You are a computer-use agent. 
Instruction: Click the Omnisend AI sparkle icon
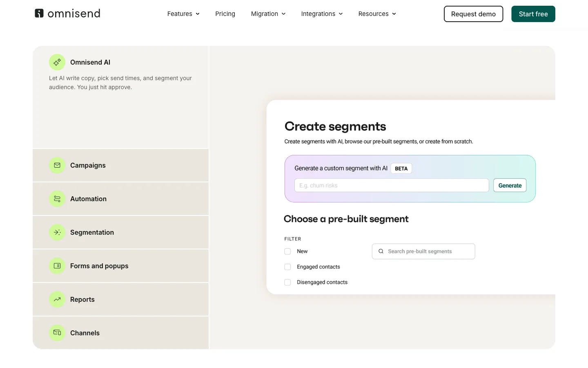click(57, 62)
